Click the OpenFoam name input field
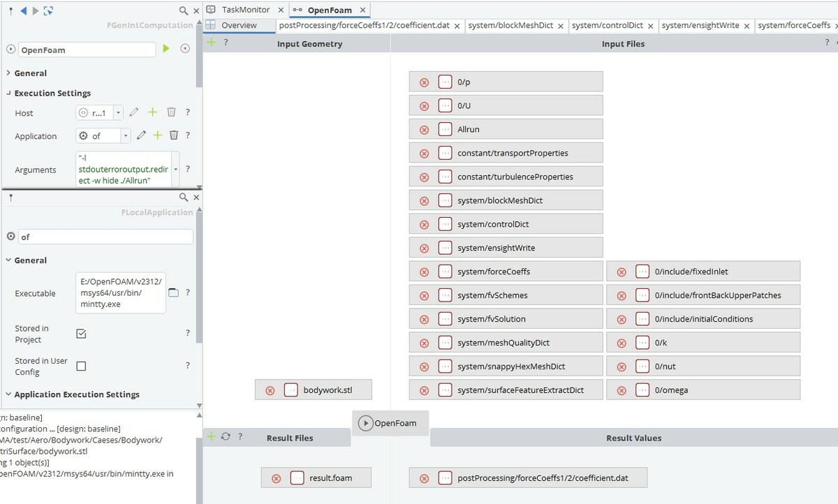838x504 pixels. tap(87, 50)
